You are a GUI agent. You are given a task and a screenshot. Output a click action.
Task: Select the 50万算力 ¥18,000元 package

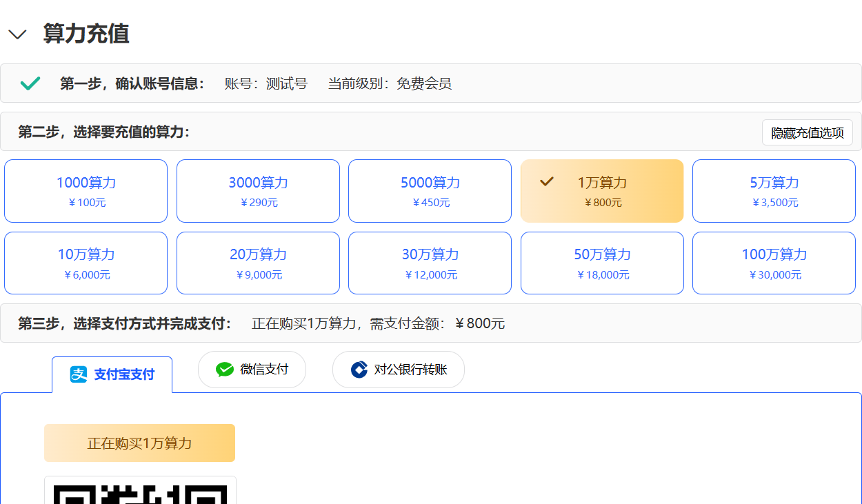602,263
